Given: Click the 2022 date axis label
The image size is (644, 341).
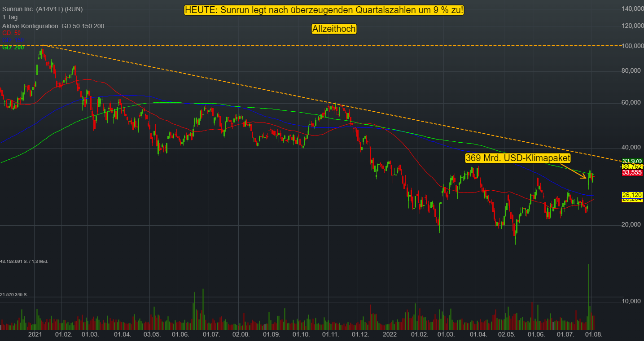Looking at the screenshot, I should coord(390,334).
